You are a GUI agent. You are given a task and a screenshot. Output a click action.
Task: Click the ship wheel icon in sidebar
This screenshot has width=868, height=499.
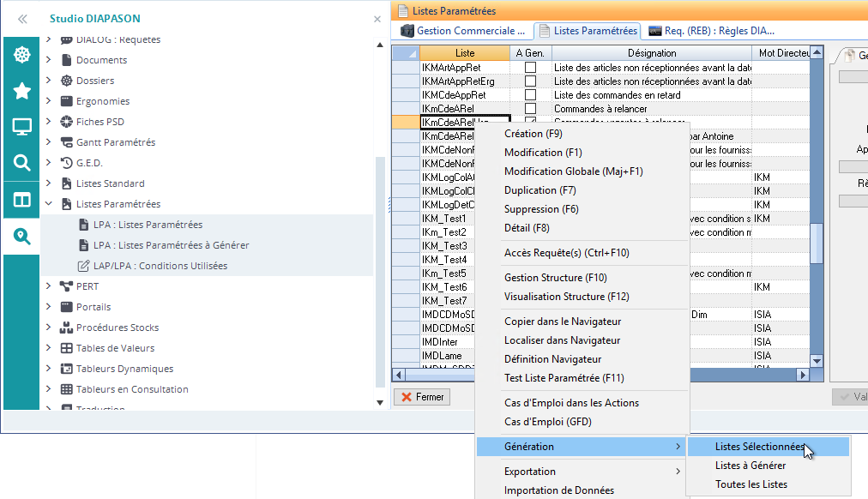(21, 56)
